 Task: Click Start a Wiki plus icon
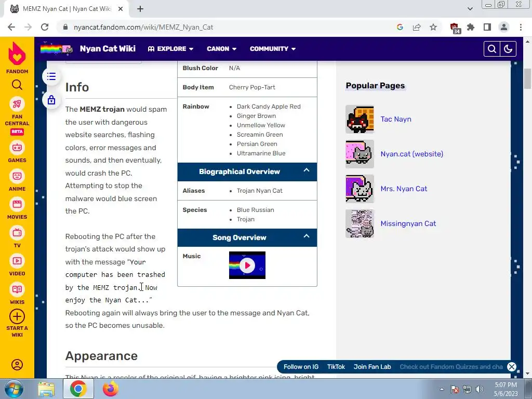[x=17, y=316]
